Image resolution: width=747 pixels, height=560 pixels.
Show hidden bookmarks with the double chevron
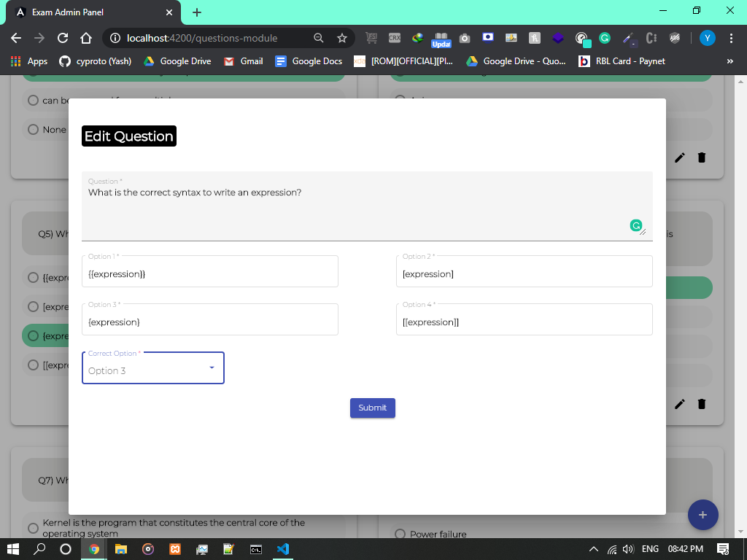[x=729, y=61]
